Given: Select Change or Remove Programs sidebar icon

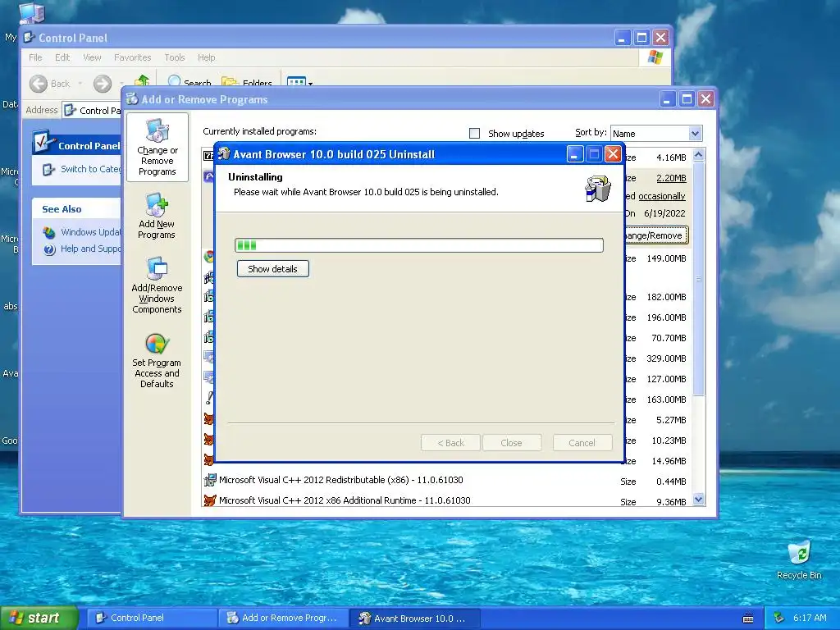Looking at the screenshot, I should pyautogui.click(x=157, y=148).
